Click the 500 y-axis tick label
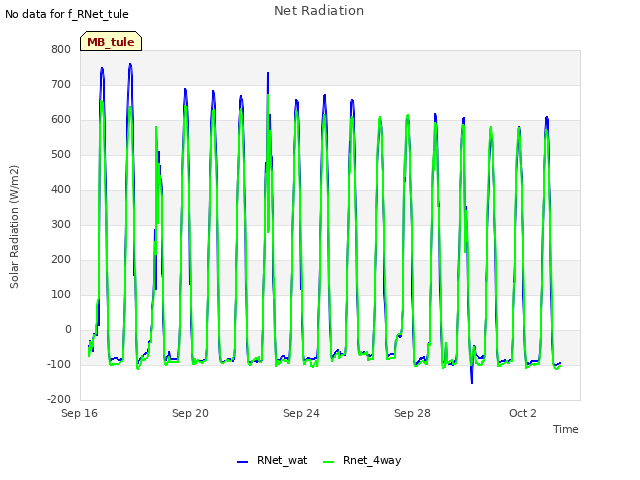Screen dimensions: 640x480 click(61, 155)
